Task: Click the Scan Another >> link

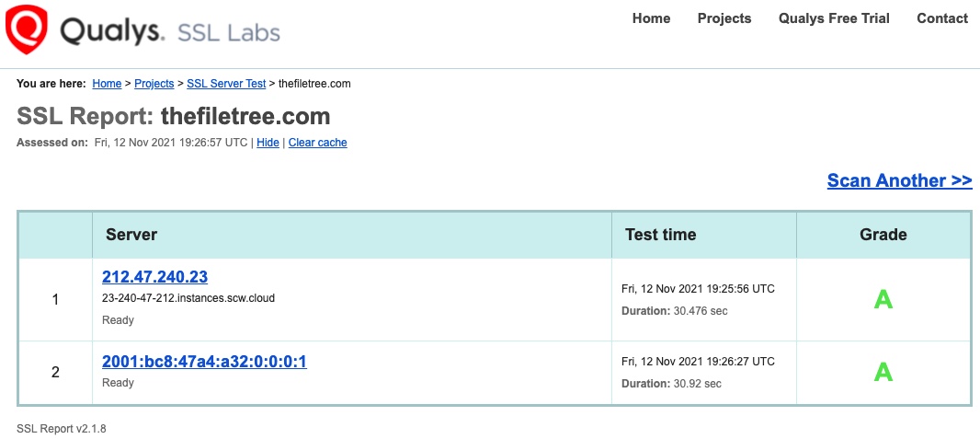Action: coord(899,180)
